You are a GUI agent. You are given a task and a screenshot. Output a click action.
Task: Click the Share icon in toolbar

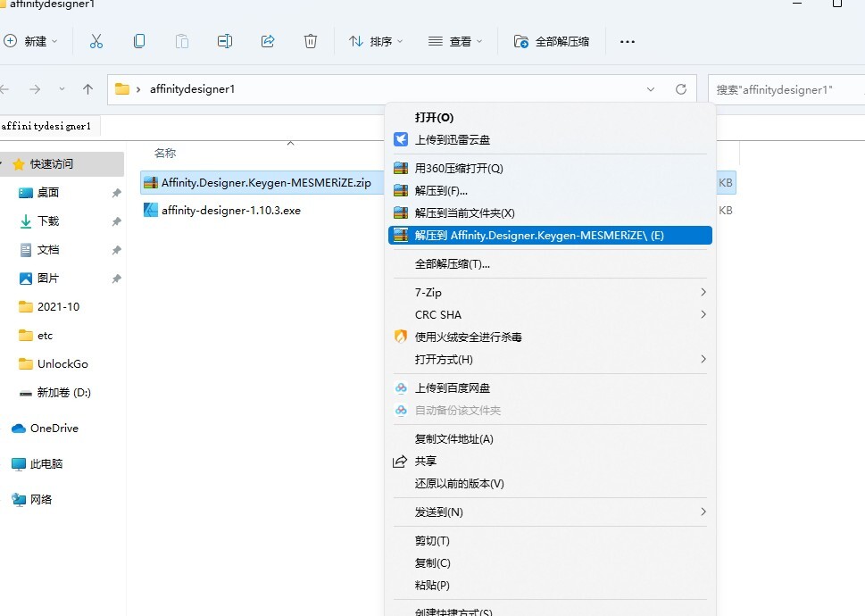[x=268, y=41]
